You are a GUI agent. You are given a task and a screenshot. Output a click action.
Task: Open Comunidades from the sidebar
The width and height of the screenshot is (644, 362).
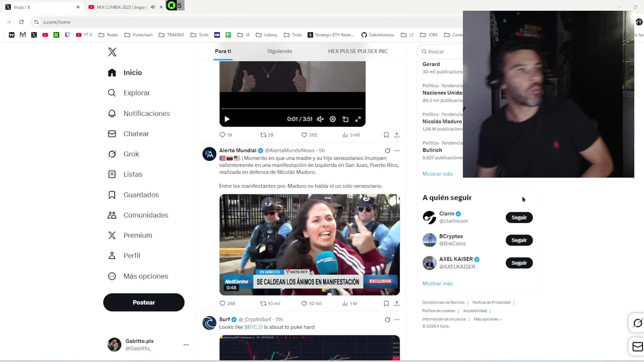coord(138,215)
